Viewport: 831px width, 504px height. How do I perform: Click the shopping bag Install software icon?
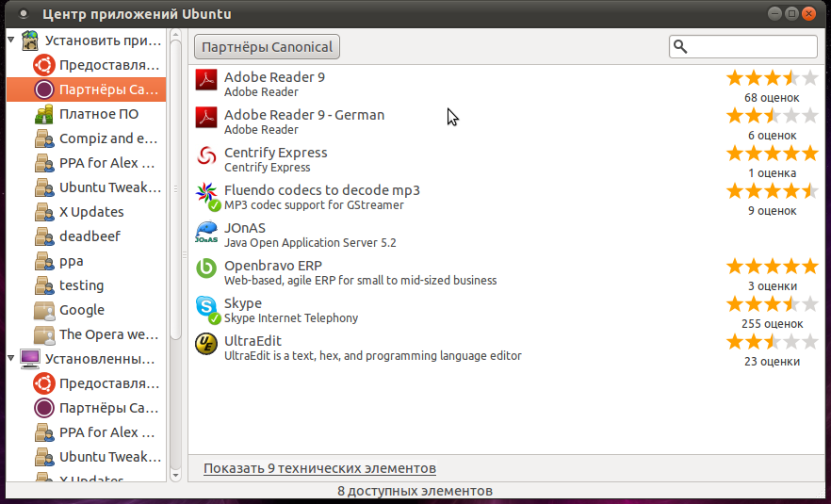coord(30,41)
